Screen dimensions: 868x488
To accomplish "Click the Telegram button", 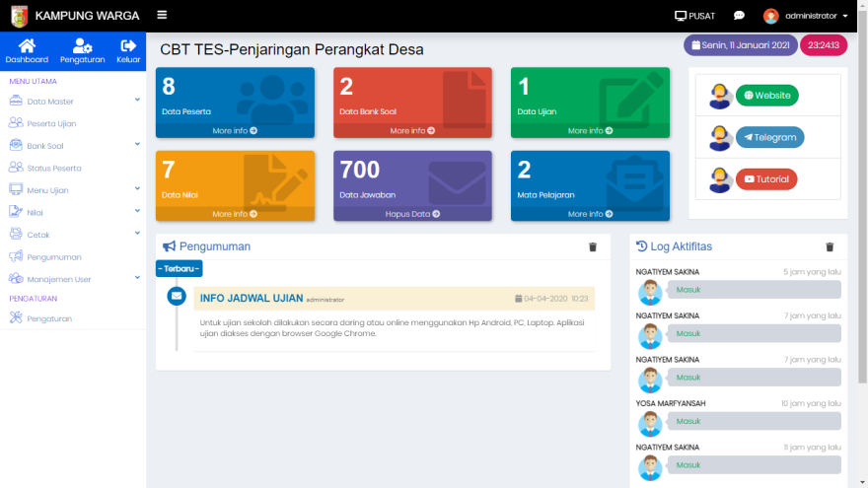I will pos(769,137).
